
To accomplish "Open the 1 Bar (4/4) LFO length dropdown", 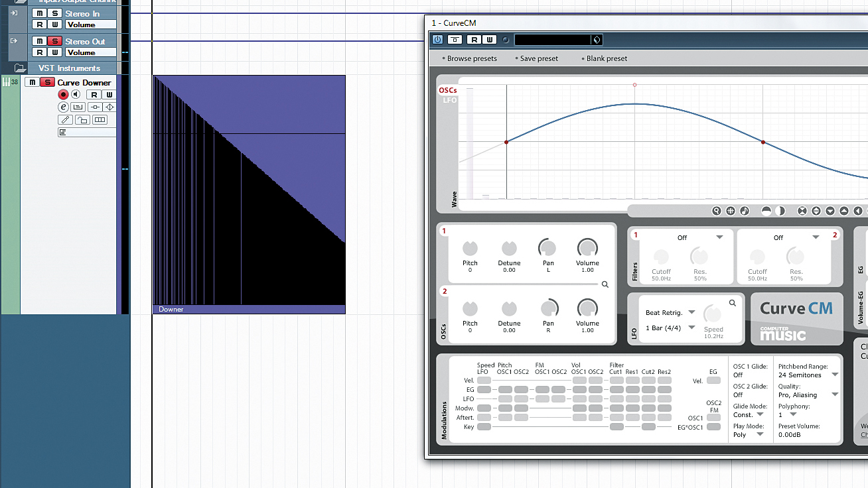I will (691, 328).
